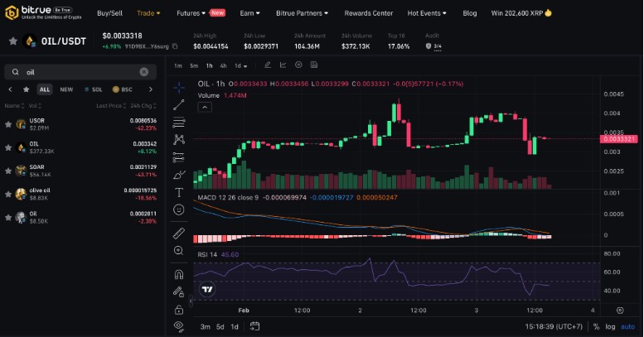The width and height of the screenshot is (644, 337).
Task: Clear the oil search field
Action: coord(144,72)
